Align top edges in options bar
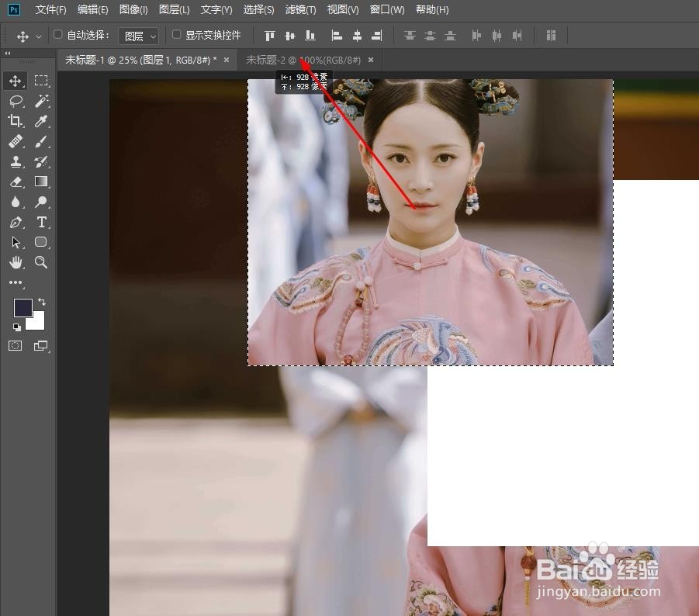699x616 pixels. (x=270, y=36)
